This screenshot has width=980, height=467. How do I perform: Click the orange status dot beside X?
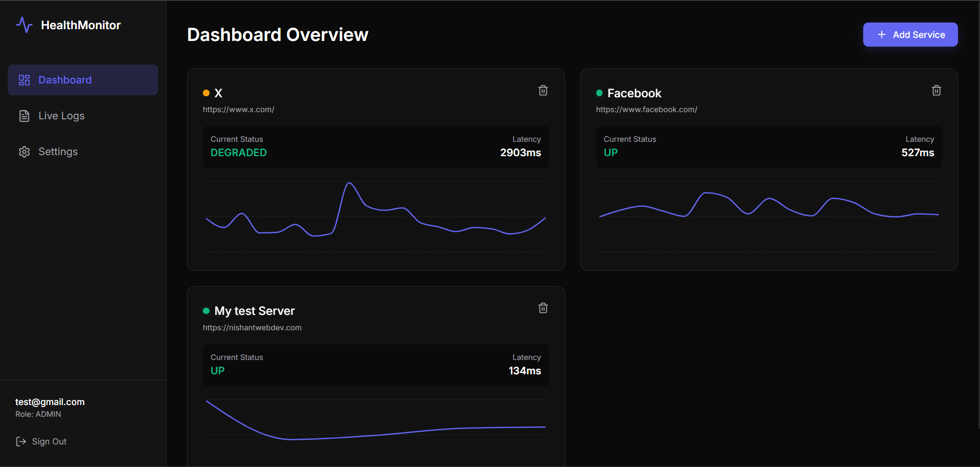(206, 93)
